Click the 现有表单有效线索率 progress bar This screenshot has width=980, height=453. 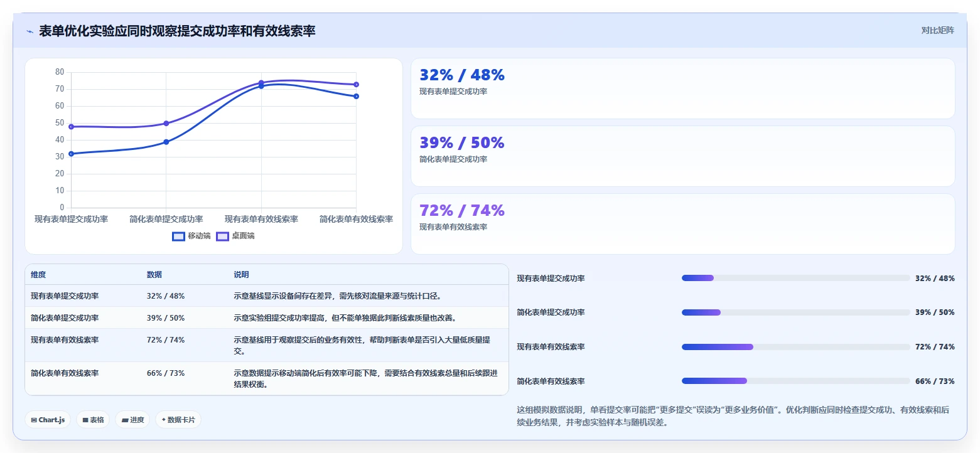tap(795, 347)
